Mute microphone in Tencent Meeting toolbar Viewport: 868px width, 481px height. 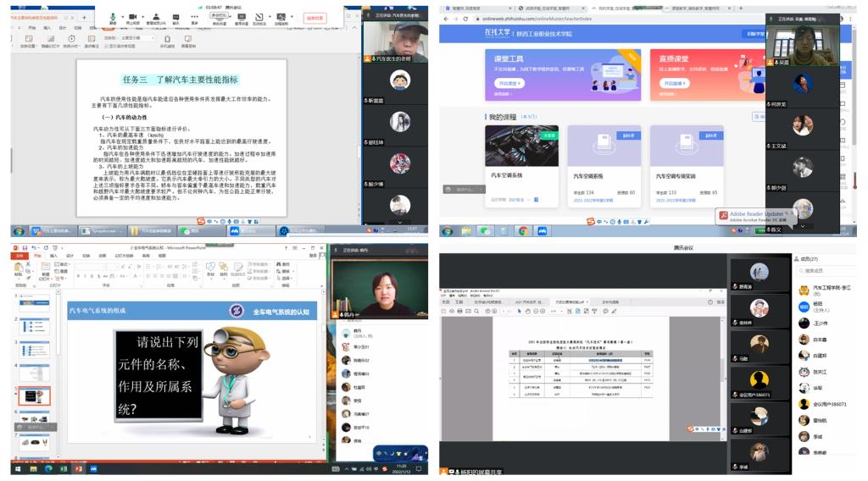(113, 17)
